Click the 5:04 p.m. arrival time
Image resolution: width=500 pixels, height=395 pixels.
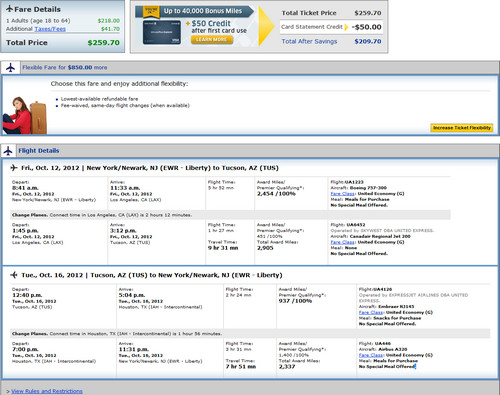click(x=132, y=295)
